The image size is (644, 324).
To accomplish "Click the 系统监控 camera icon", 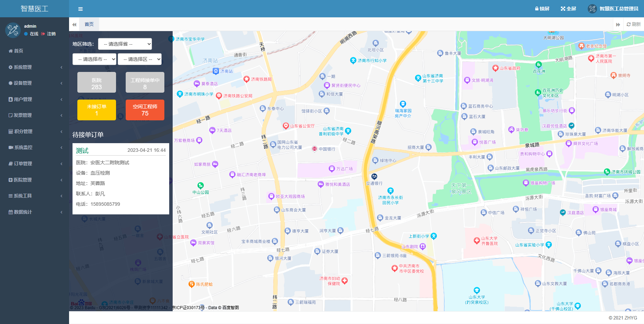I will tap(11, 147).
